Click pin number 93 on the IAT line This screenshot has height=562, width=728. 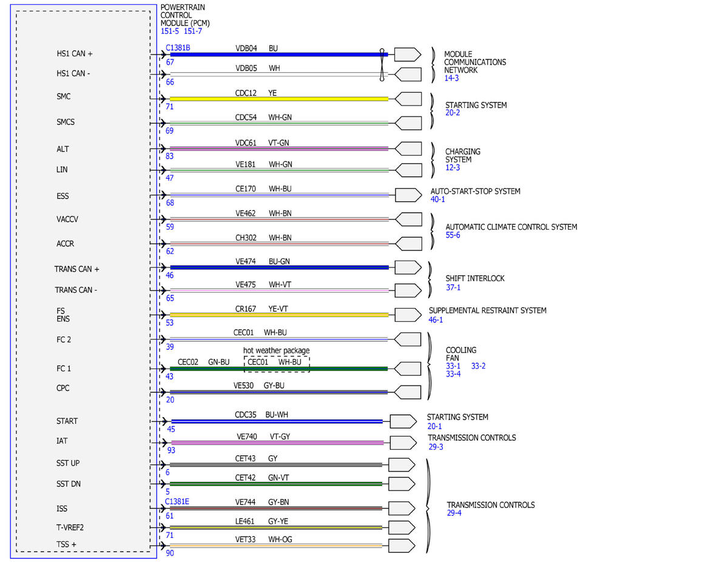tap(170, 450)
